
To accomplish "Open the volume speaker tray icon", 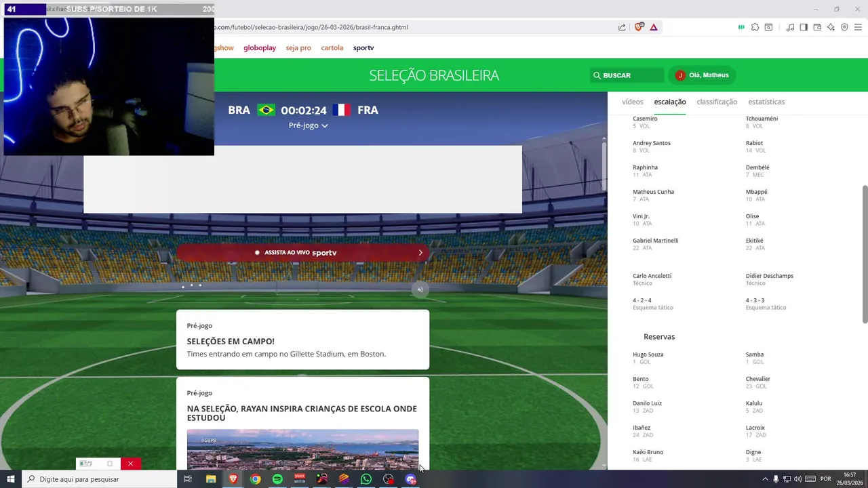I will click(798, 479).
